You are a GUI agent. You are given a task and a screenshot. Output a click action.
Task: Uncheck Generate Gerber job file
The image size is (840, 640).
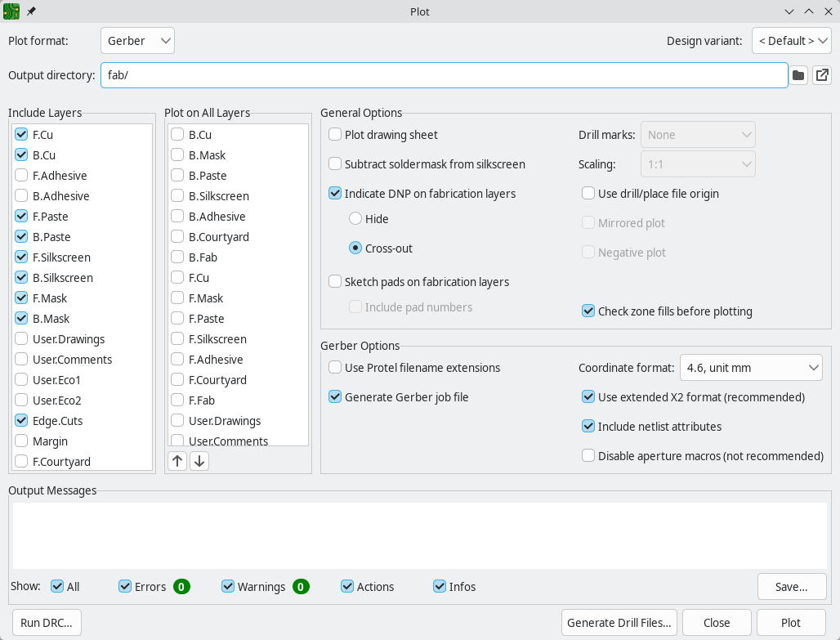[335, 397]
